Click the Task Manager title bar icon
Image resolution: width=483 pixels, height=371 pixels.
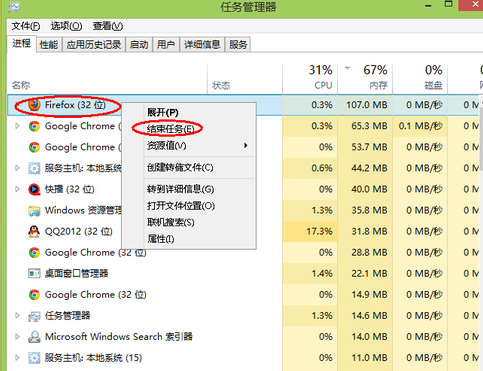14,7
